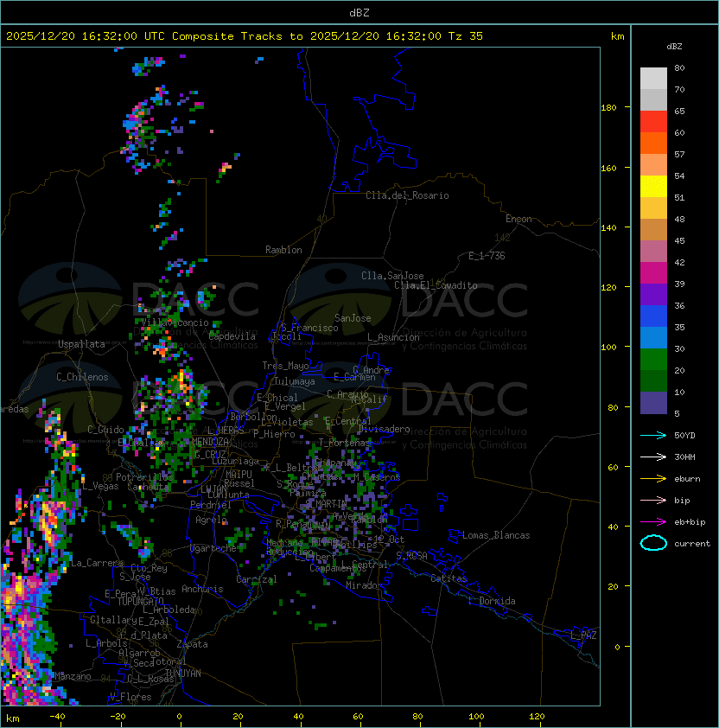This screenshot has height=728, width=719.
Task: Click the 'Clla.SanJose' map label
Action: [392, 276]
